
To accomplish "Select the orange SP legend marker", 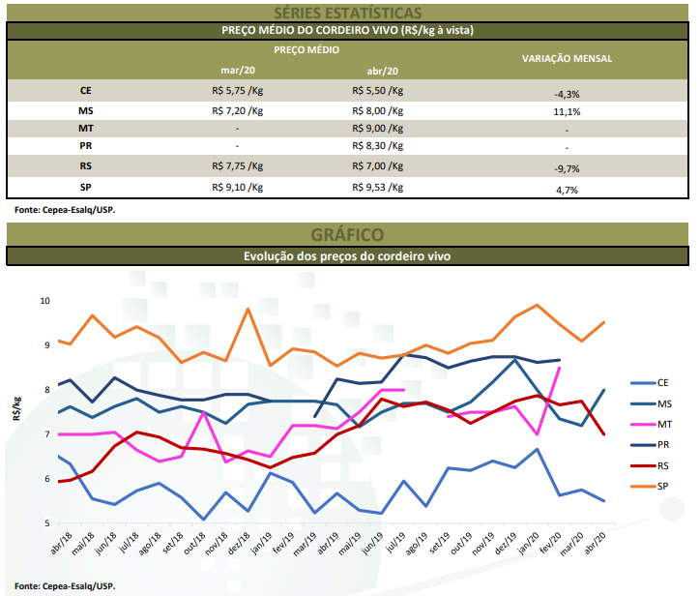I will tap(641, 485).
